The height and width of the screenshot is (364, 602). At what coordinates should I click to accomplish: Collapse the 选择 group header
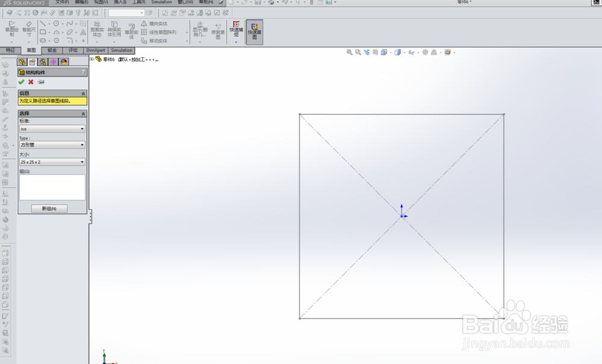point(84,113)
